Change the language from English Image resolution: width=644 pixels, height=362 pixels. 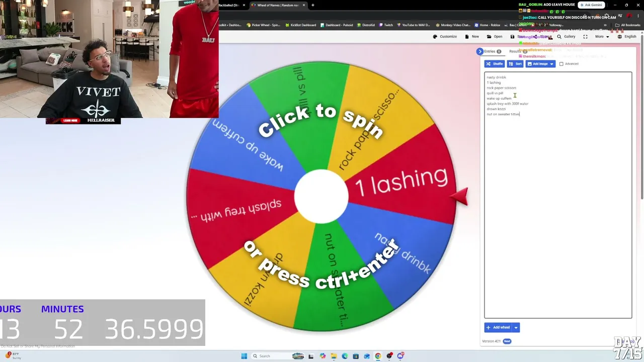pyautogui.click(x=630, y=37)
